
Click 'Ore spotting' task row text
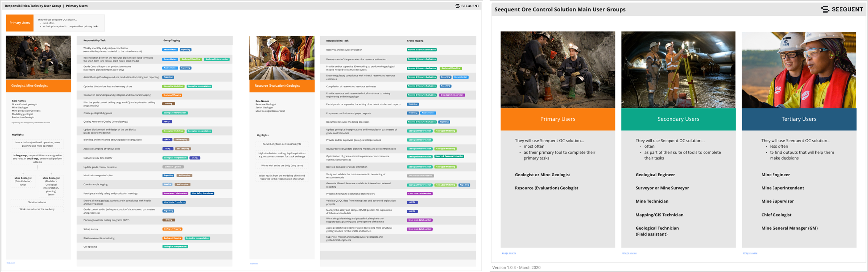[x=90, y=247]
